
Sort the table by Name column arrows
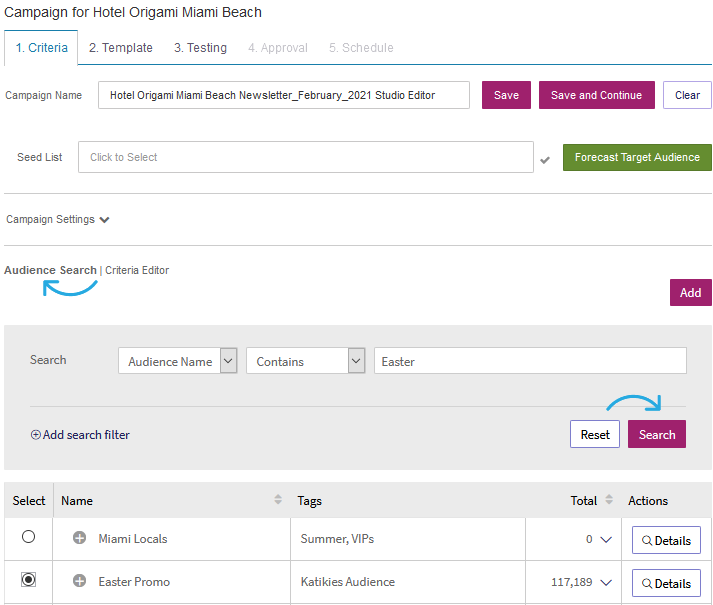pyautogui.click(x=278, y=499)
